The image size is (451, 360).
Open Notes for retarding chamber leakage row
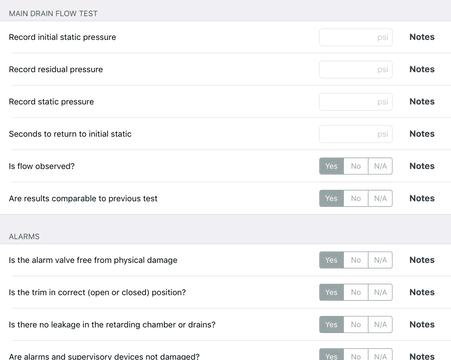pos(422,324)
